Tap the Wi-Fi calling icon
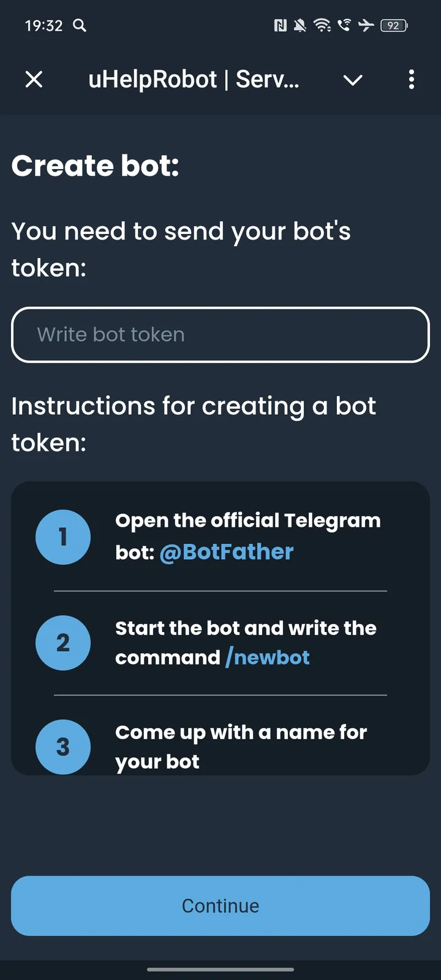 (344, 26)
